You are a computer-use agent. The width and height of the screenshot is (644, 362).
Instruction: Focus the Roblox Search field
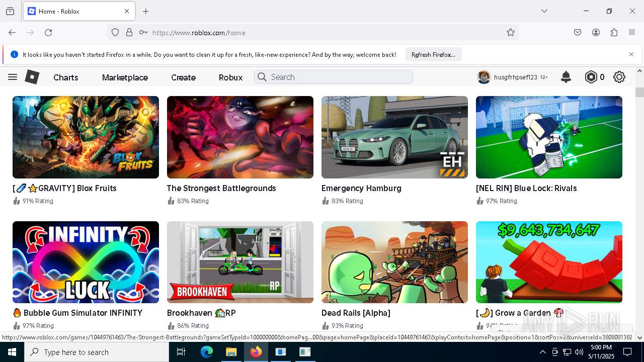click(334, 77)
